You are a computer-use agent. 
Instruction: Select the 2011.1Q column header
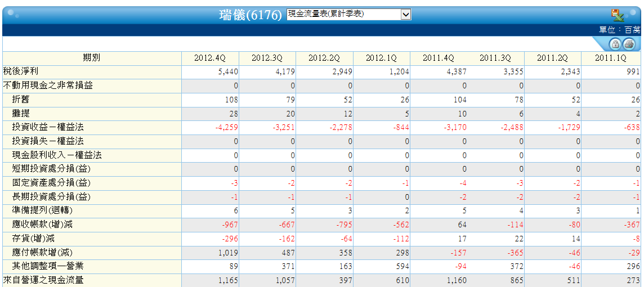click(610, 59)
